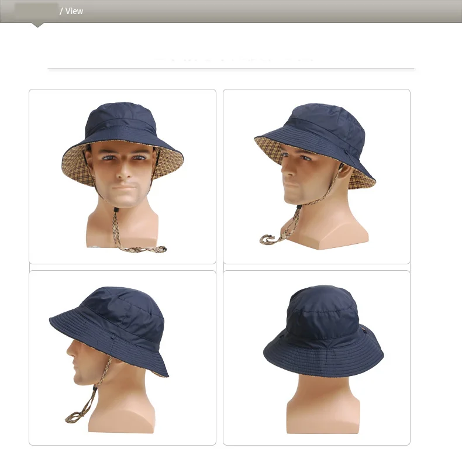Image resolution: width=462 pixels, height=476 pixels.
Task: Open the three-quarter view hat photo
Action: click(316, 177)
